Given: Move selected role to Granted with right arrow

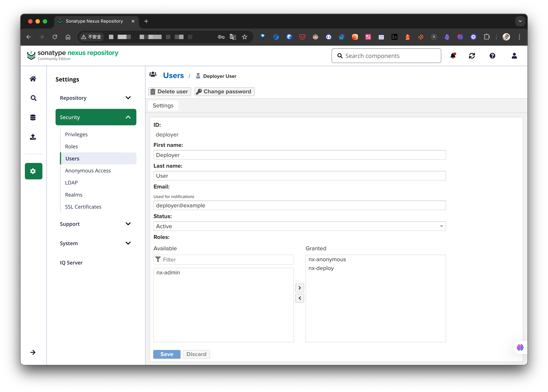Looking at the screenshot, I should click(299, 288).
